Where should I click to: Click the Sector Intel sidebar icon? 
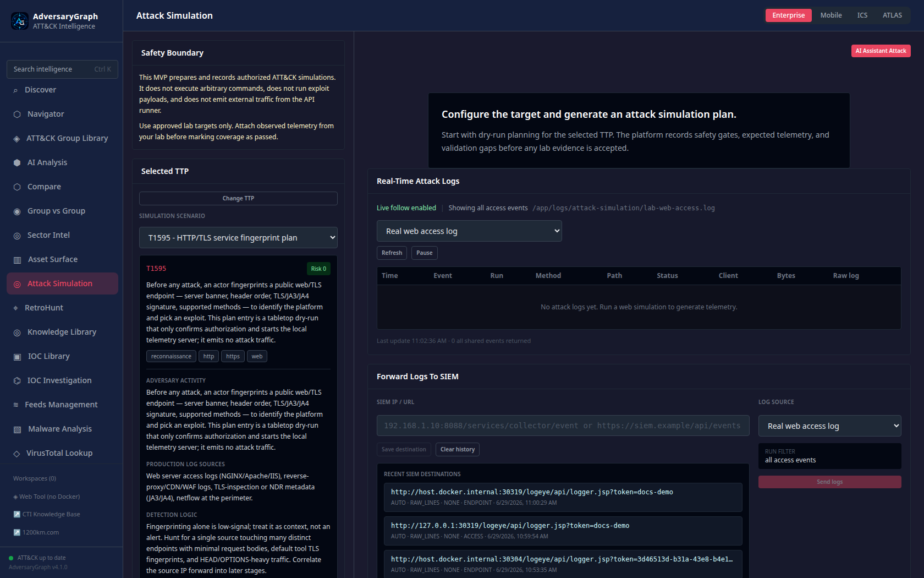click(x=17, y=236)
